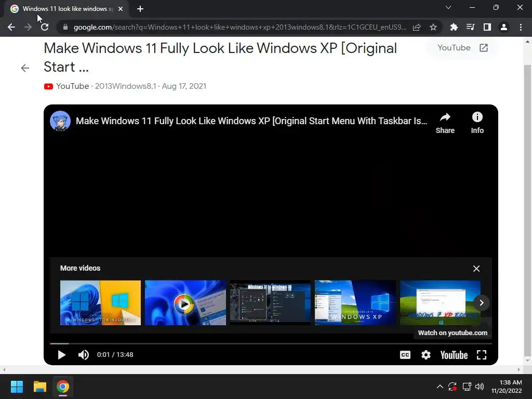Viewport: 532px width, 399px height.
Task: Click the browser back arrow
Action: click(11, 27)
